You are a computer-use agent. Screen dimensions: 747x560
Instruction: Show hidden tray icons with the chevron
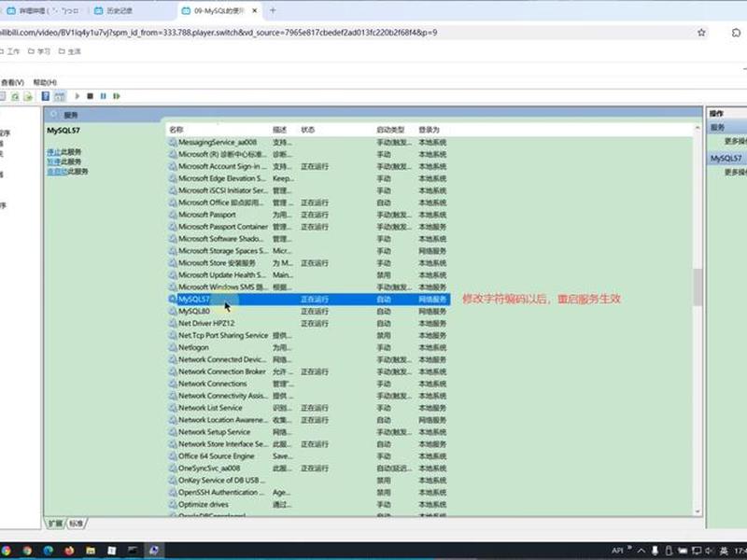[641, 551]
